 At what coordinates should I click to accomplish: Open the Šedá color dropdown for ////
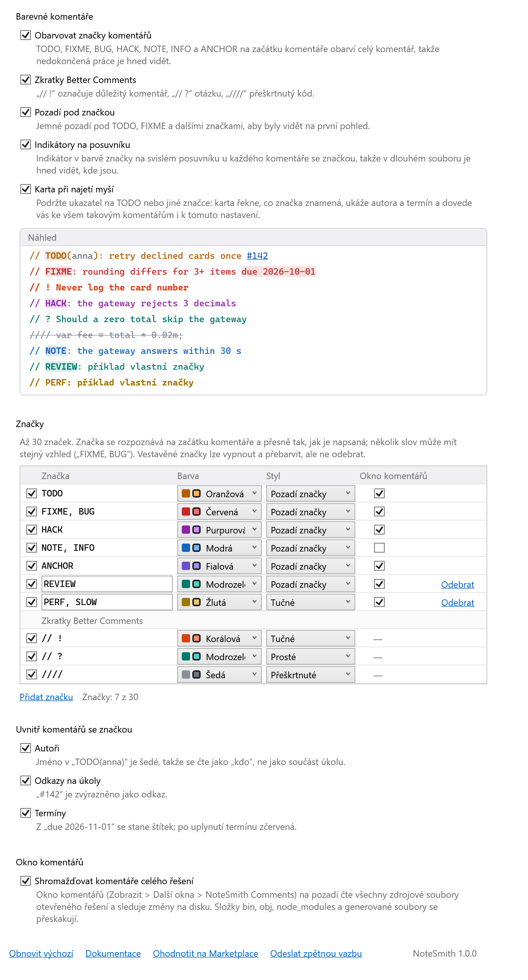pos(219,674)
